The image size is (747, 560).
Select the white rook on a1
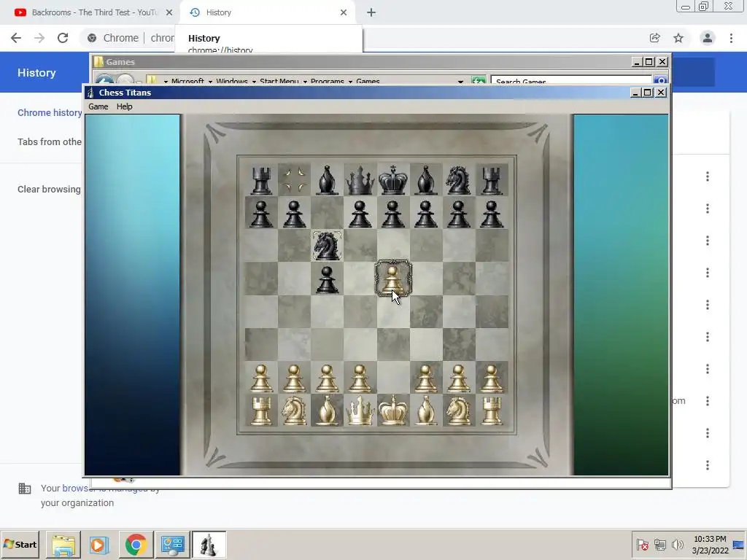261,411
